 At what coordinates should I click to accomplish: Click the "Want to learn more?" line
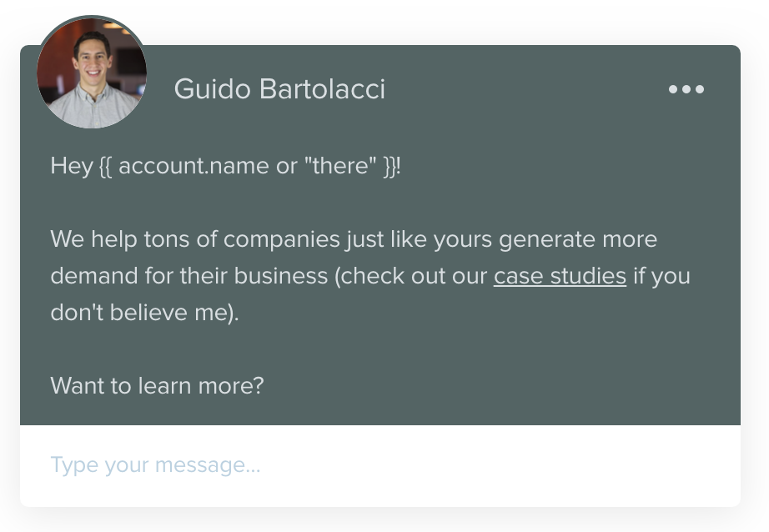pyautogui.click(x=157, y=385)
